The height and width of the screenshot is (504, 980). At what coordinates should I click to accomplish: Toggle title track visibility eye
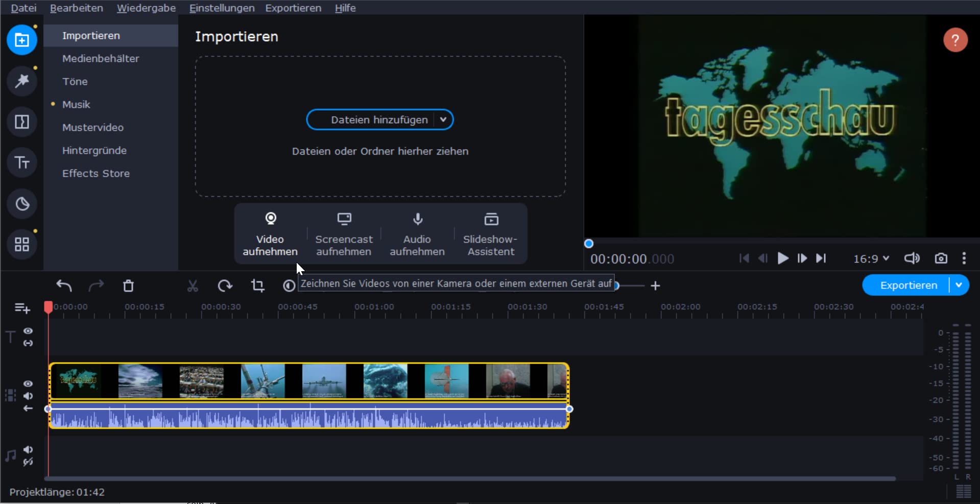[x=28, y=331]
